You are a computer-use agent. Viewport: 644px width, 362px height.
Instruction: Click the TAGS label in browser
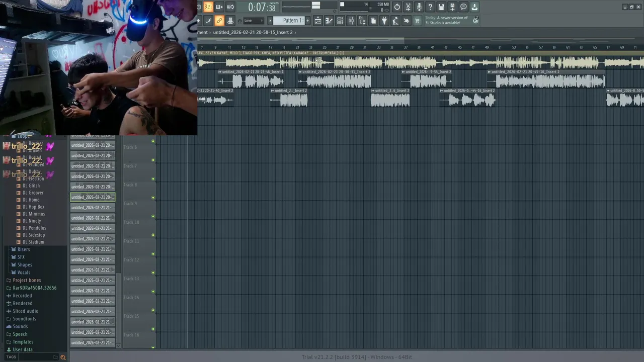[x=11, y=357]
